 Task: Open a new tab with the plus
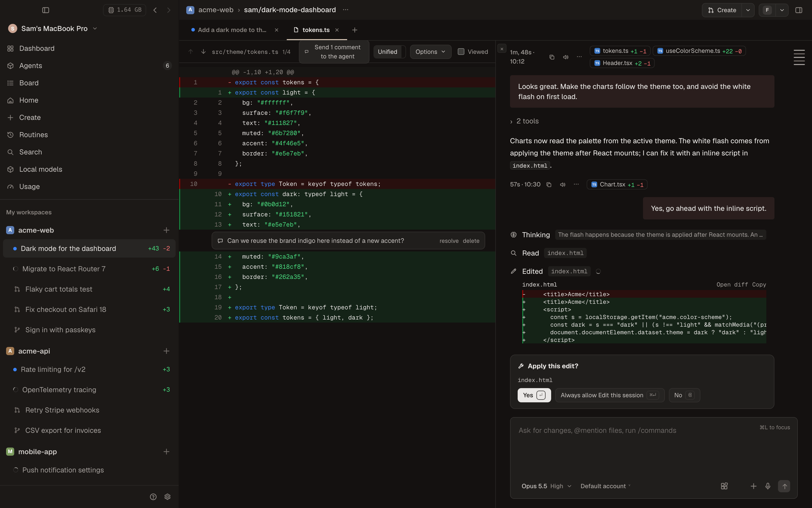pos(355,30)
